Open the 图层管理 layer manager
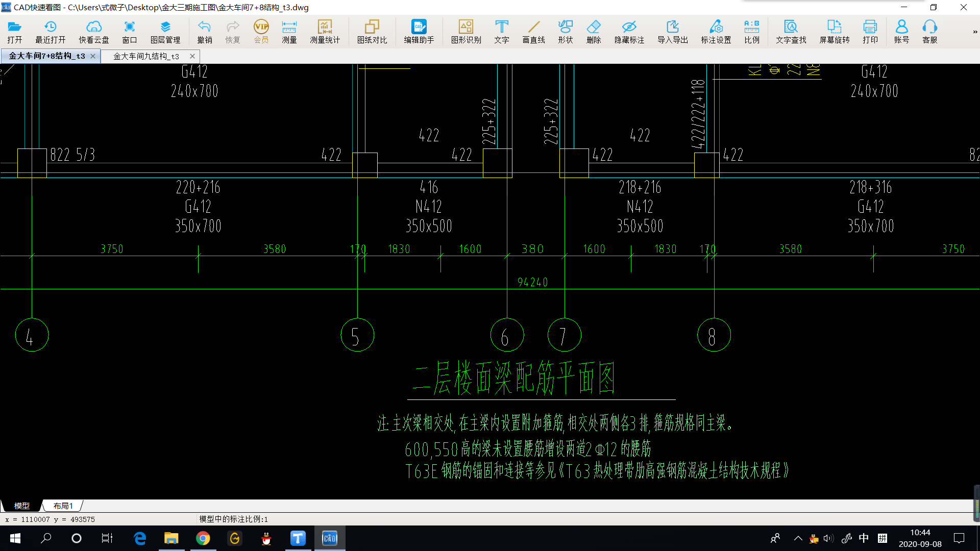The image size is (980, 551). pyautogui.click(x=165, y=31)
